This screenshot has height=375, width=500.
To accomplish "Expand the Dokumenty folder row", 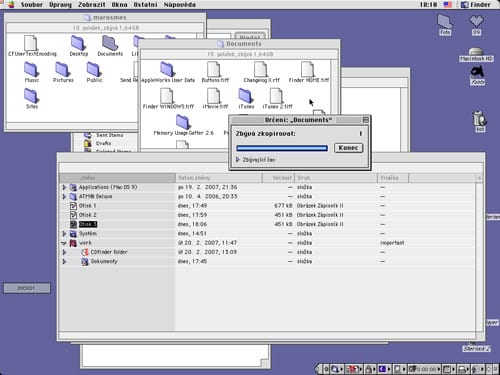I will point(64,262).
